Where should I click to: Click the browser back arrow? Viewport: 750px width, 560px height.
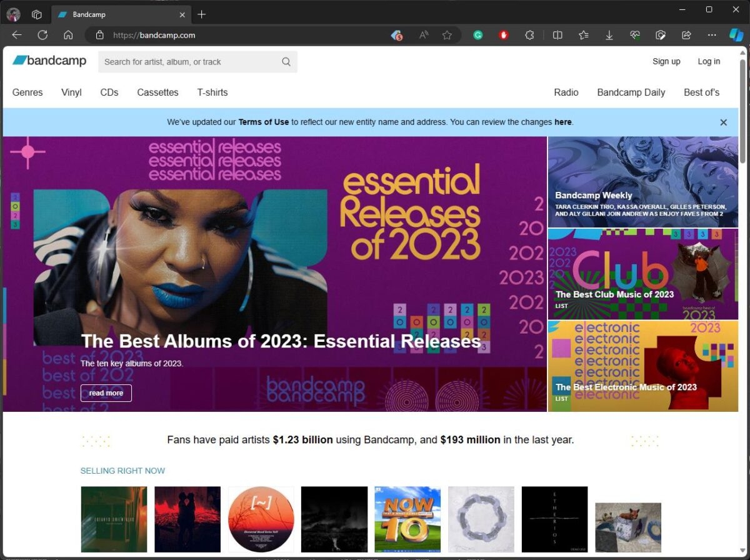tap(16, 35)
